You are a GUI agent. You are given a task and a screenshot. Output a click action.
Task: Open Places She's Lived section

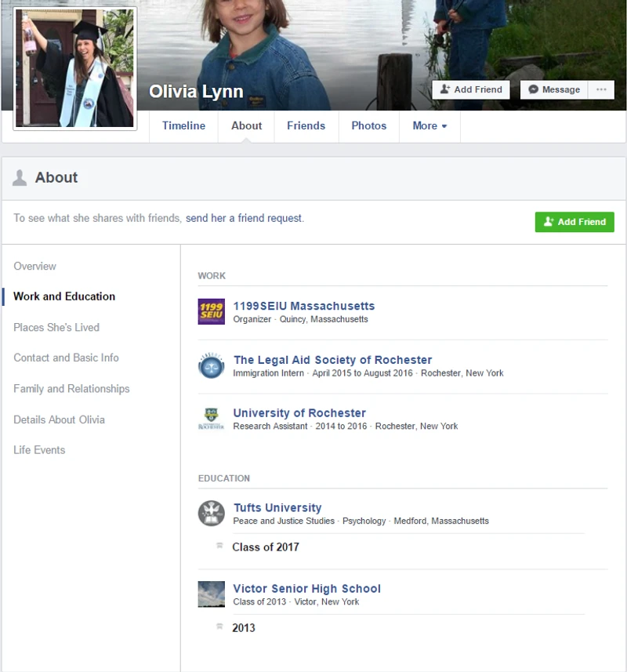pyautogui.click(x=56, y=328)
